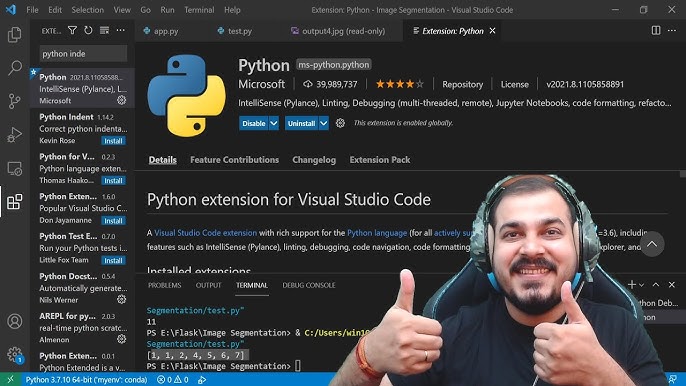Screen dimensions: 686x386
Task: Open the new terminal launch profile dropdown
Action: click(x=641, y=285)
